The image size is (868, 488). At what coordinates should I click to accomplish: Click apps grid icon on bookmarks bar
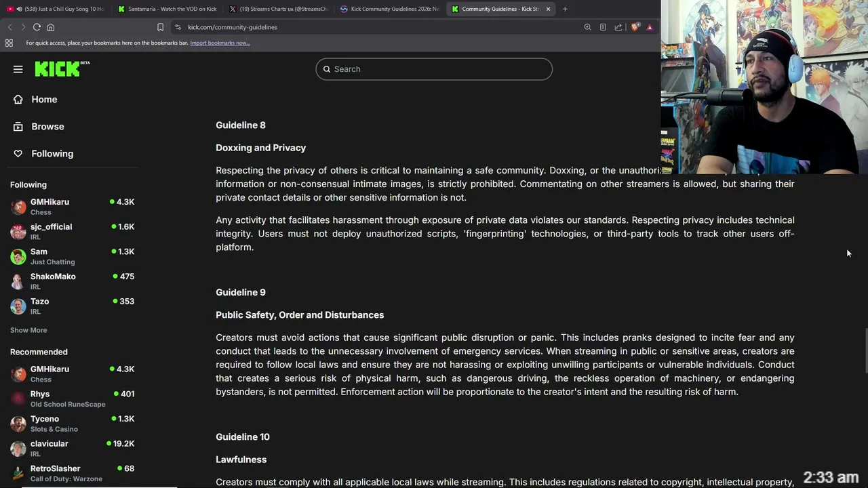pyautogui.click(x=9, y=43)
